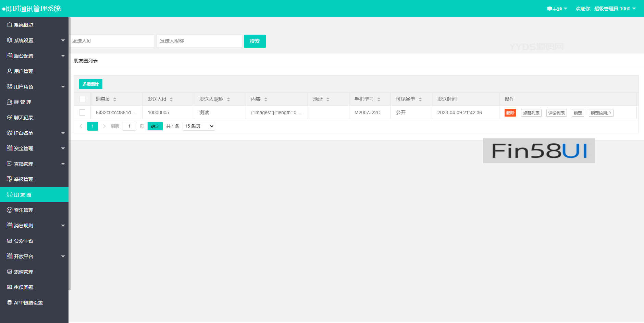Click the report icon beside 举报管理

coord(10,179)
